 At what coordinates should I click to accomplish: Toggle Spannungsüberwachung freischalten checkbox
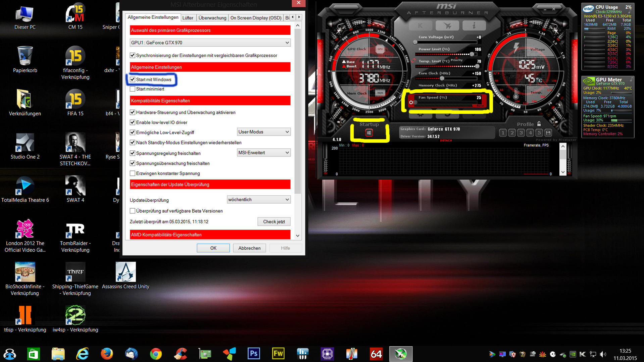click(133, 163)
